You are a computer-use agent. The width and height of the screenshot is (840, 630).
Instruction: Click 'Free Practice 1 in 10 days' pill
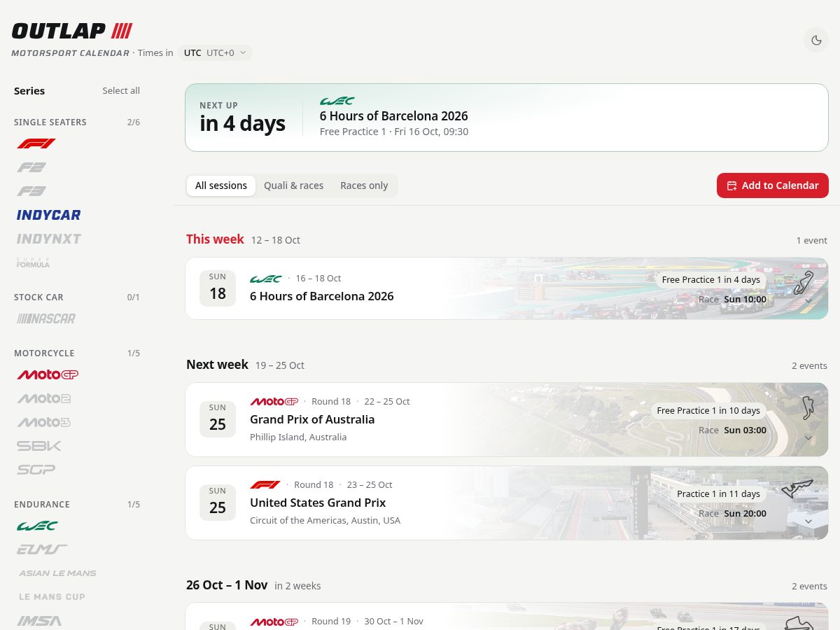[x=708, y=410]
